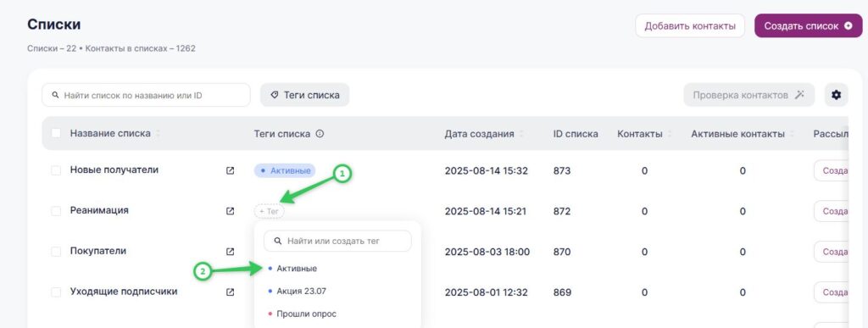Click the + Тег button on Реанимация row
The height and width of the screenshot is (328, 868).
[x=269, y=211]
